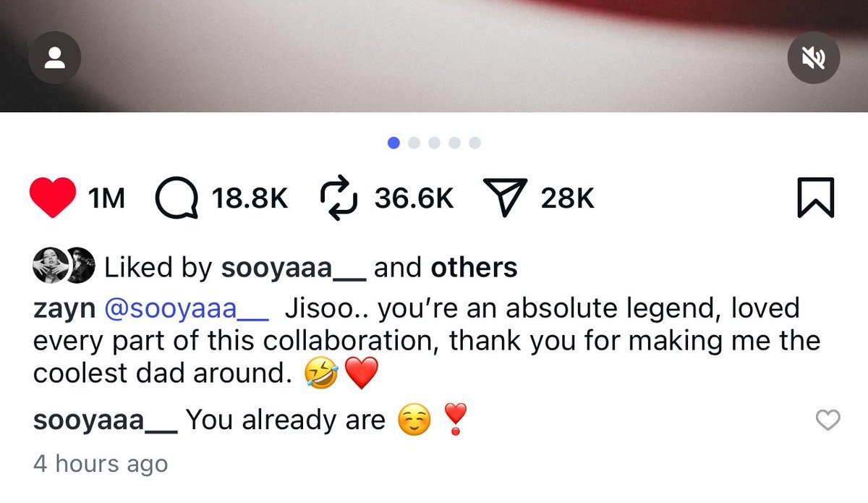
Task: Jump to second carousel dot
Action: [414, 143]
